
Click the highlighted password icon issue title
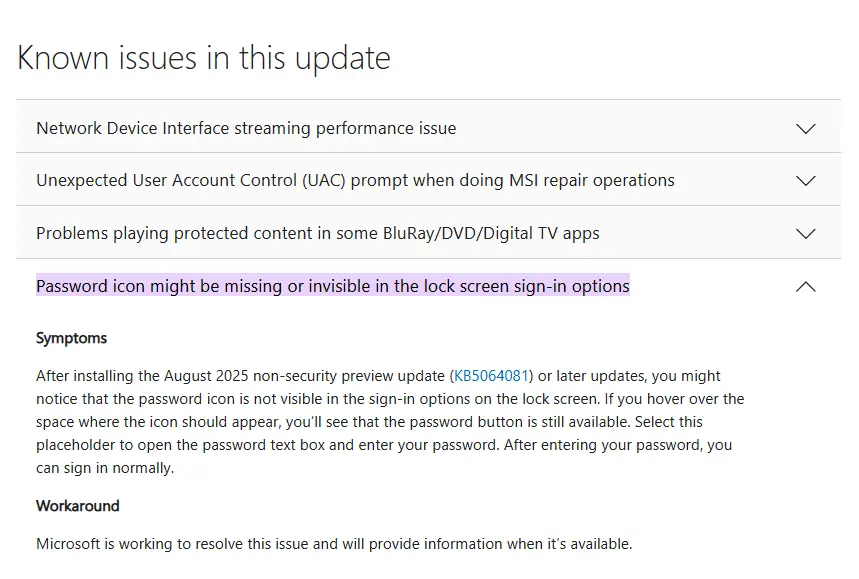tap(332, 286)
